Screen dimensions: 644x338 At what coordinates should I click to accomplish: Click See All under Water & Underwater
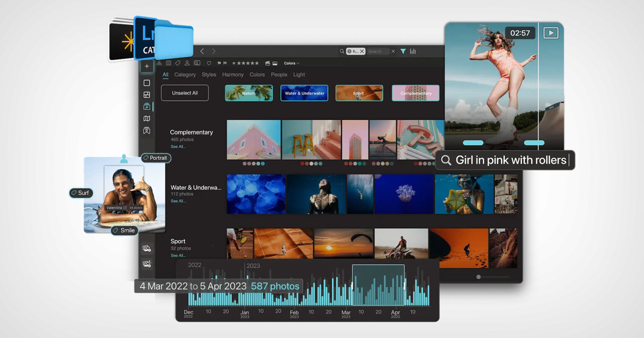pos(178,201)
